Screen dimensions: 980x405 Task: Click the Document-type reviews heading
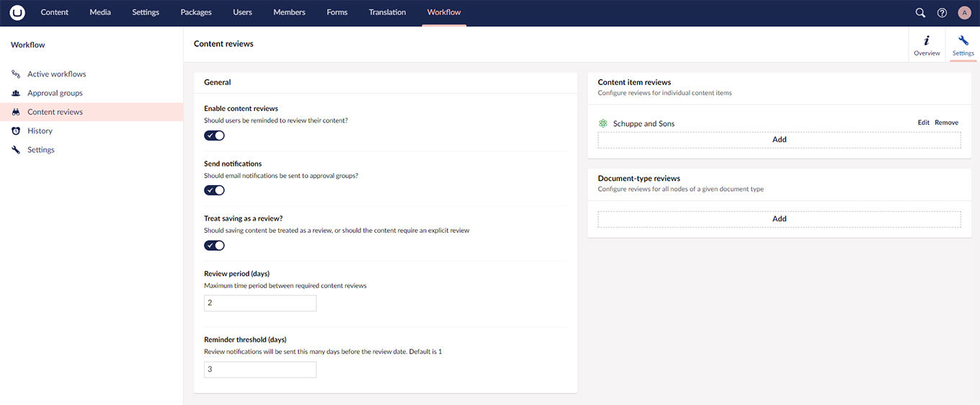(639, 179)
